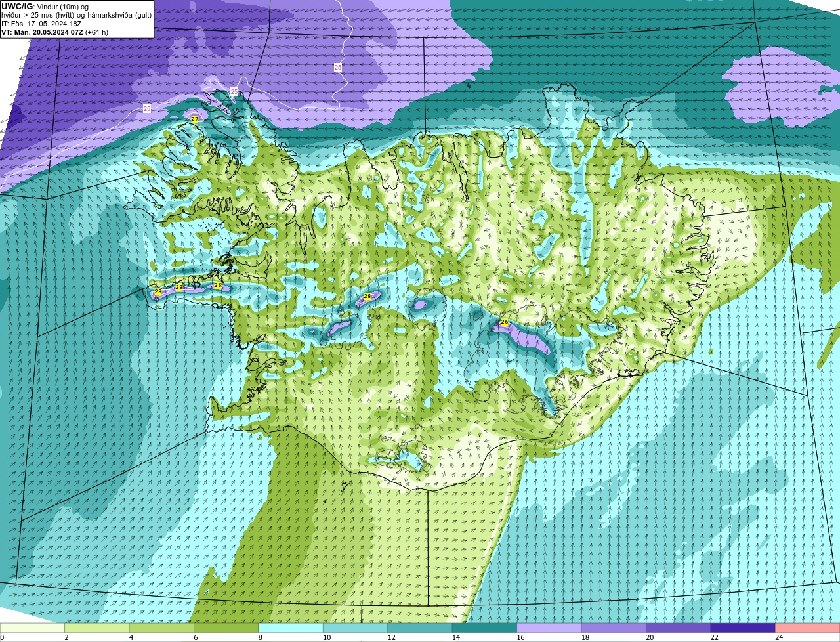Click the 0–2 legend color swatch
Screen dimensions: 840x642
point(32,628)
